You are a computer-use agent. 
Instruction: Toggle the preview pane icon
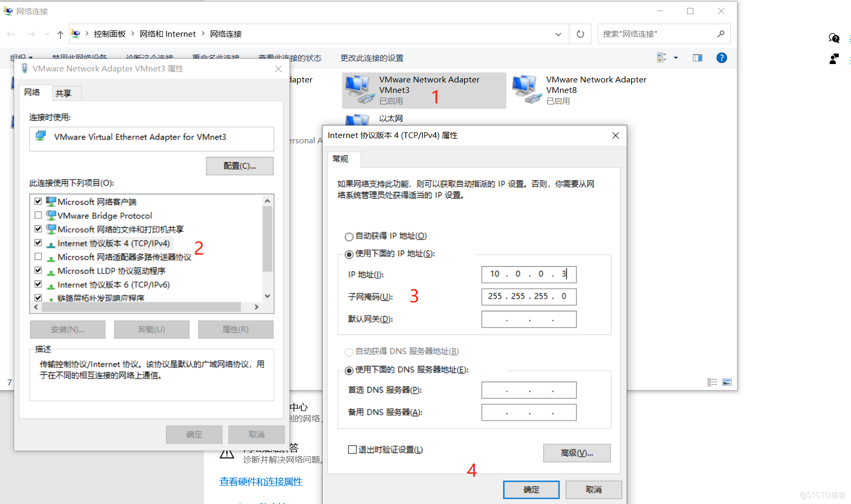pyautogui.click(x=698, y=58)
